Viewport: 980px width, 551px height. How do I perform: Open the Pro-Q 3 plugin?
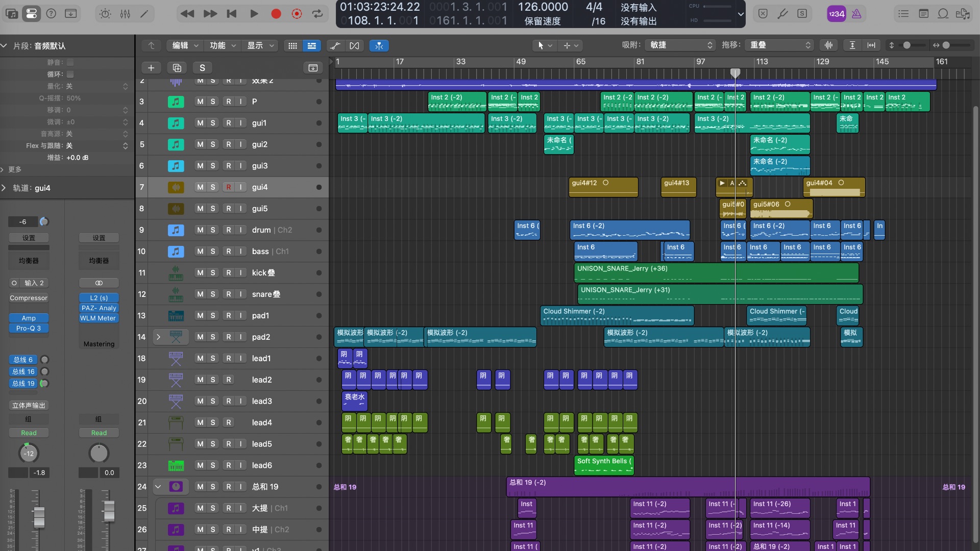point(29,328)
